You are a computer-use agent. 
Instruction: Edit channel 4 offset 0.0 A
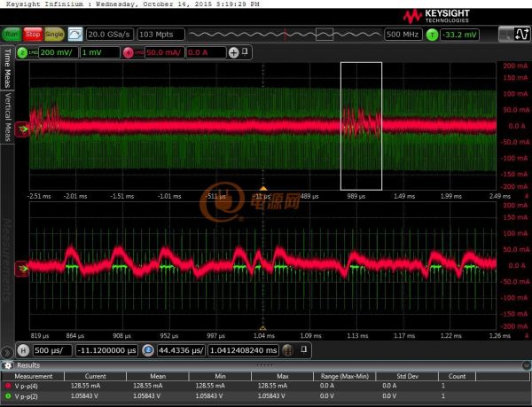pyautogui.click(x=206, y=52)
